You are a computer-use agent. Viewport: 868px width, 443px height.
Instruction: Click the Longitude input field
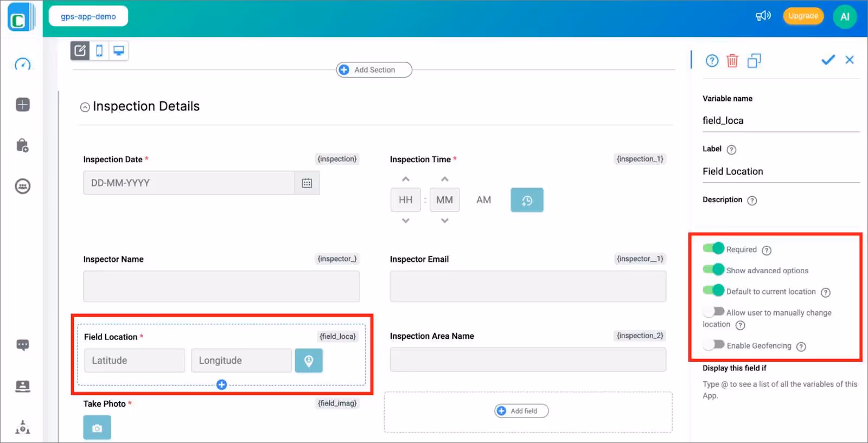pos(241,361)
